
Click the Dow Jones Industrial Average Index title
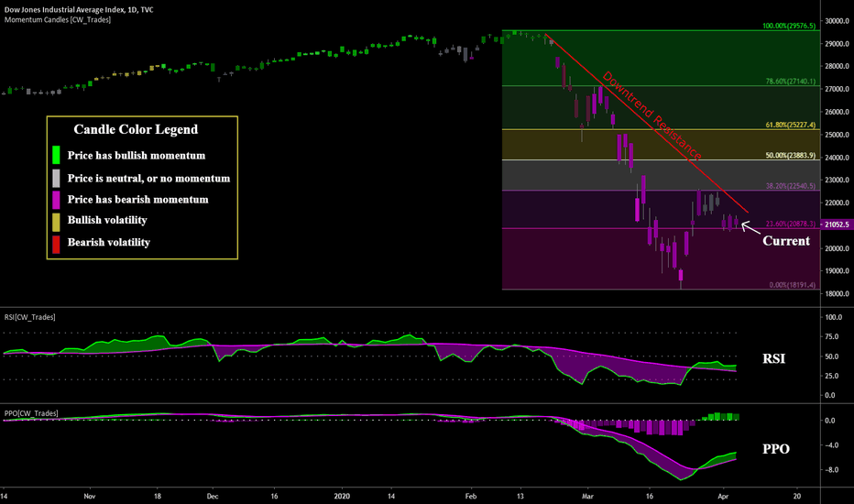pyautogui.click(x=79, y=10)
